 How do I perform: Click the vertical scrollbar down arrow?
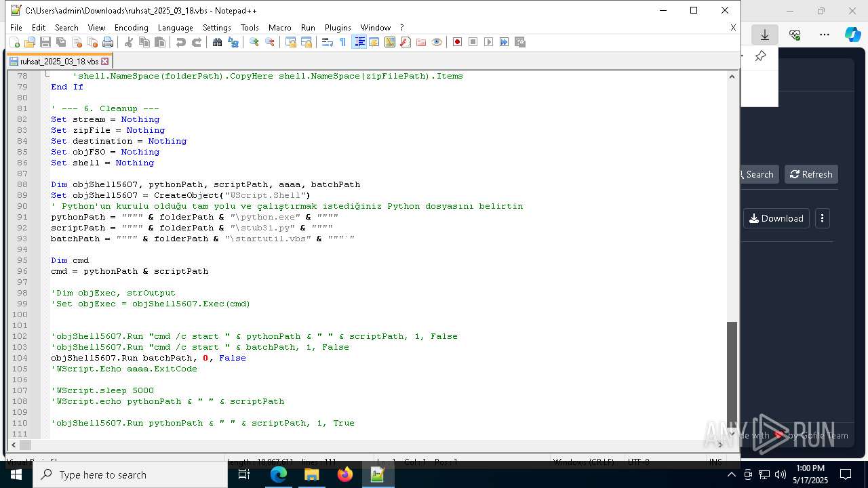(732, 433)
